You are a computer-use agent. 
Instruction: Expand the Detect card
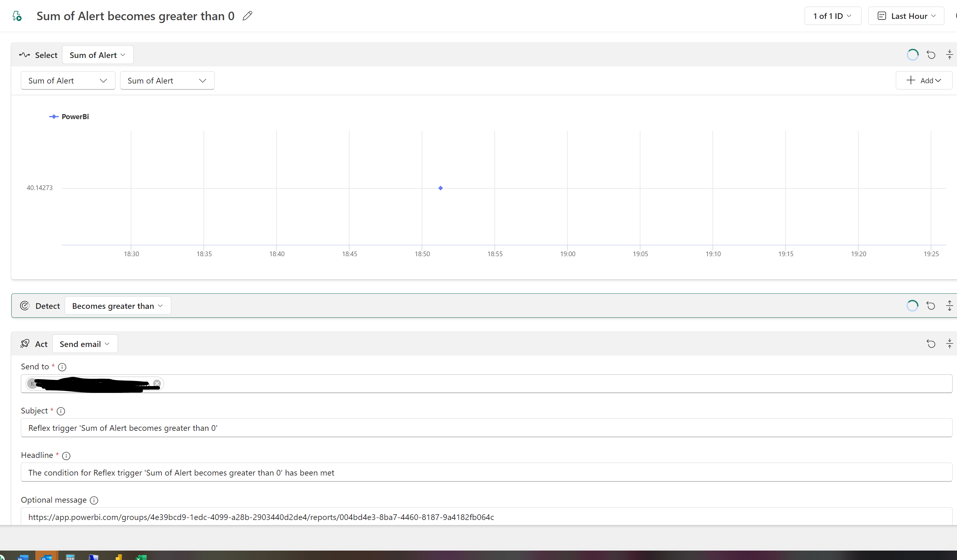pos(949,306)
